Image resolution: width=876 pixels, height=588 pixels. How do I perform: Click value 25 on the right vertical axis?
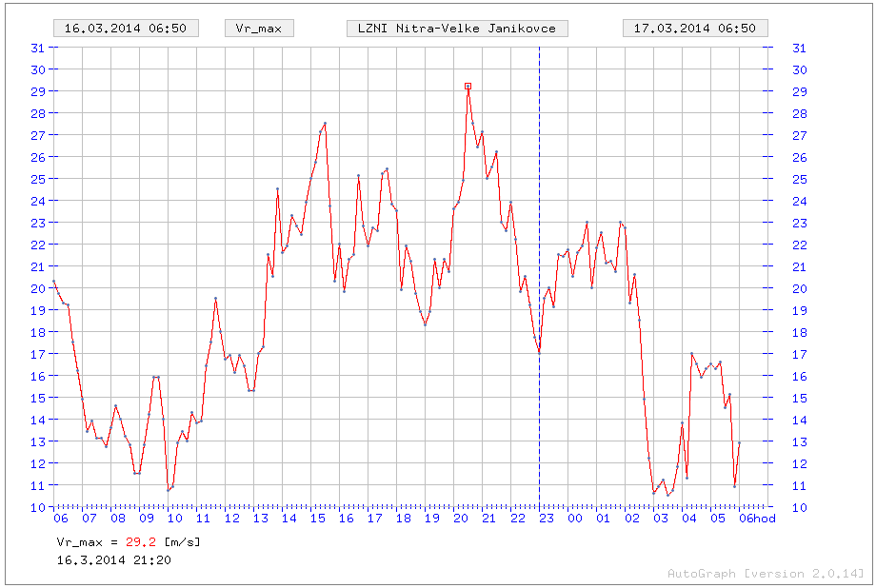pyautogui.click(x=799, y=179)
